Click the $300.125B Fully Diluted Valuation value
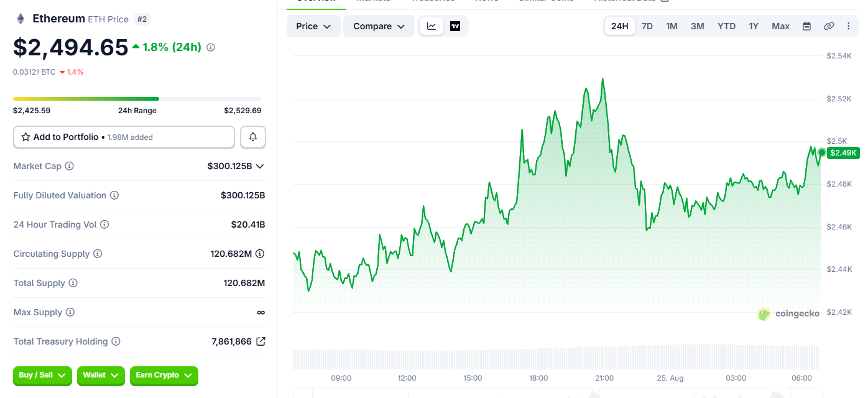This screenshot has height=398, width=868. coord(243,195)
